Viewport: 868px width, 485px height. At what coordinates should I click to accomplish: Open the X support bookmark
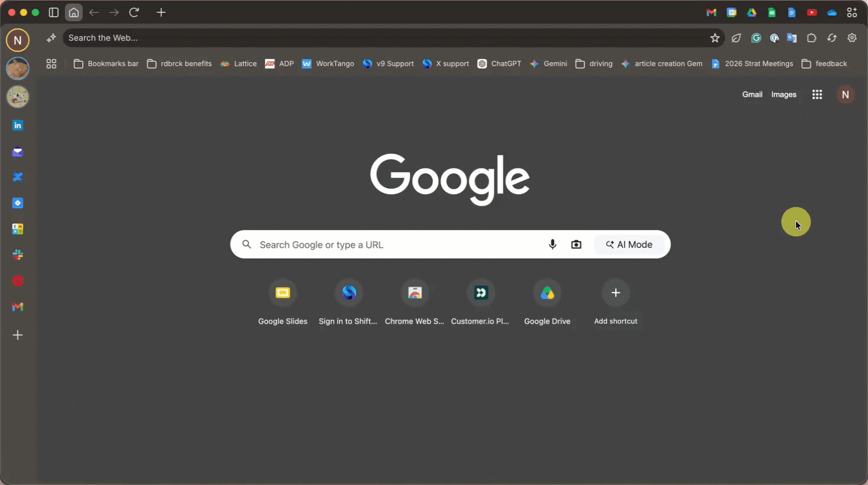point(446,64)
